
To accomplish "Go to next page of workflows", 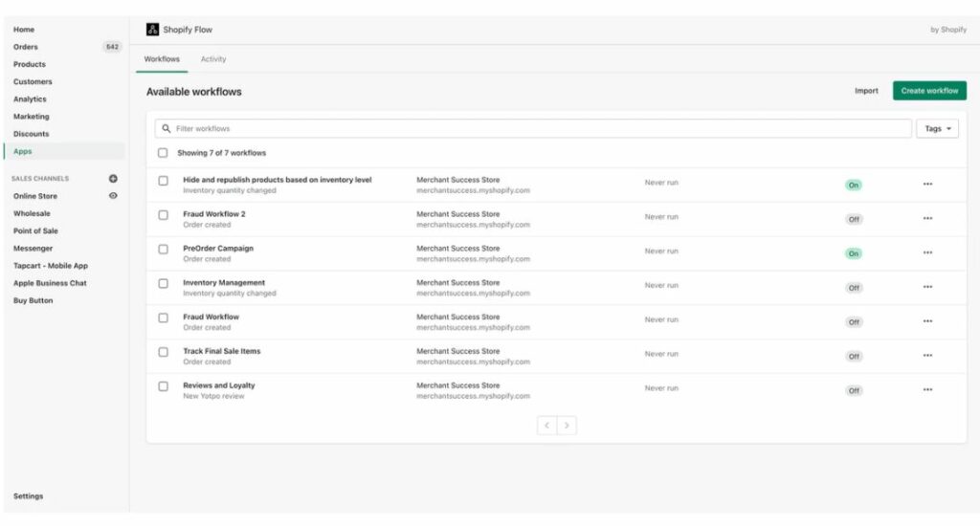I will pyautogui.click(x=567, y=426).
